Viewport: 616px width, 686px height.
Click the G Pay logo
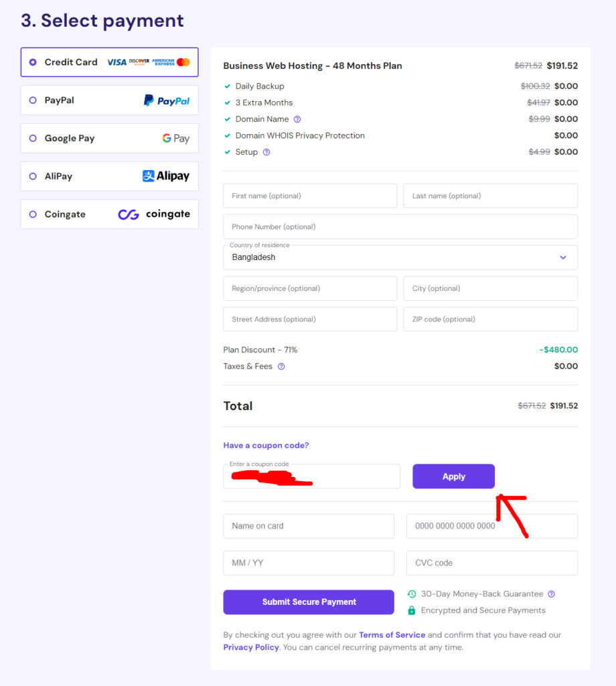[x=175, y=138]
